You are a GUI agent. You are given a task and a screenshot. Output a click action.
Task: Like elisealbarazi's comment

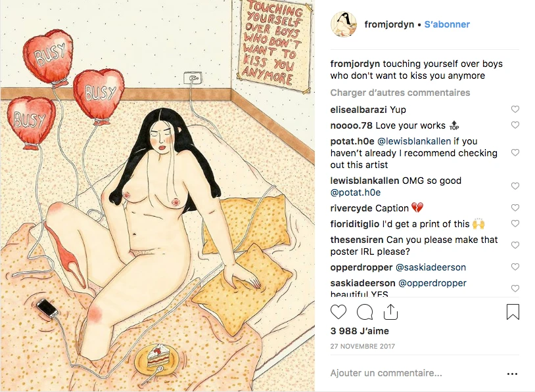[515, 109]
